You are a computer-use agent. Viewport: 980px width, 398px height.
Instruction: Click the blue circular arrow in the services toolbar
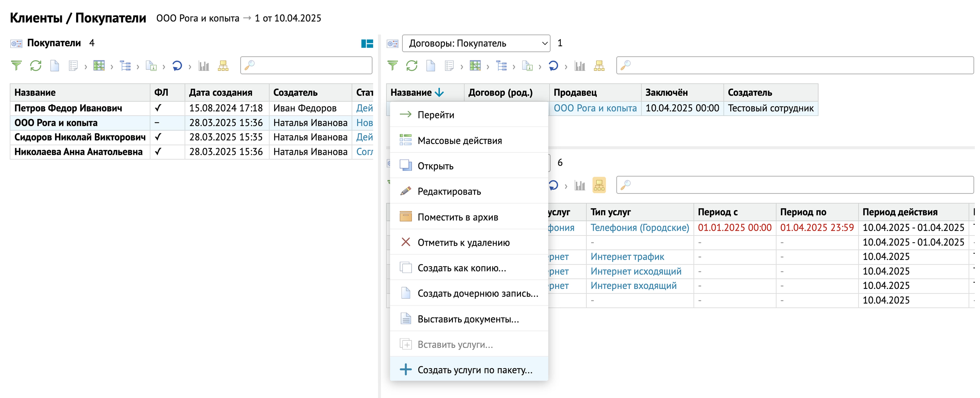[553, 185]
